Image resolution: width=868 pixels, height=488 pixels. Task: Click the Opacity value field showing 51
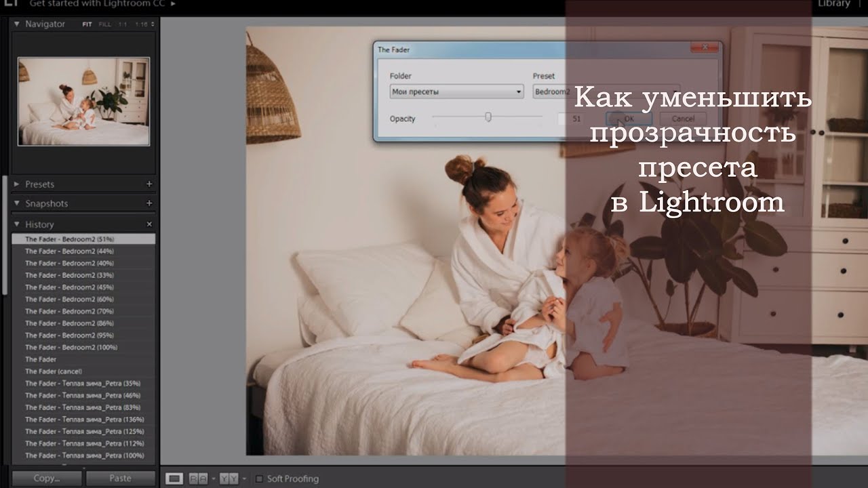click(572, 119)
